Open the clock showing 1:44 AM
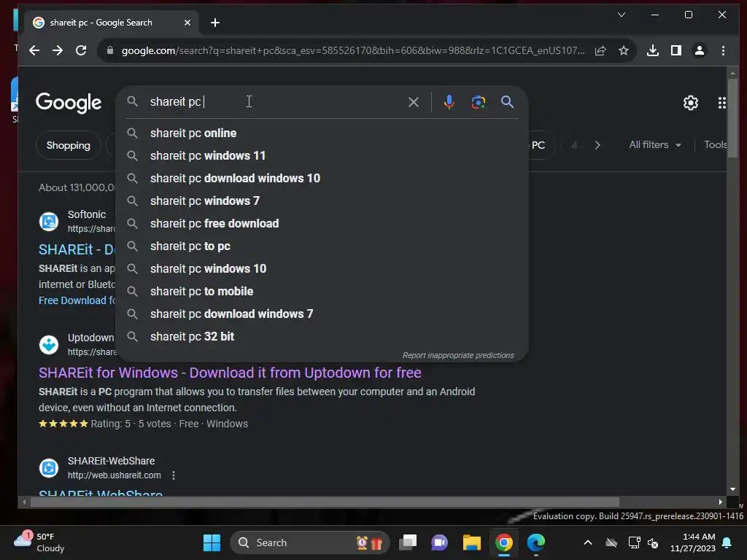The image size is (747, 560). [693, 542]
